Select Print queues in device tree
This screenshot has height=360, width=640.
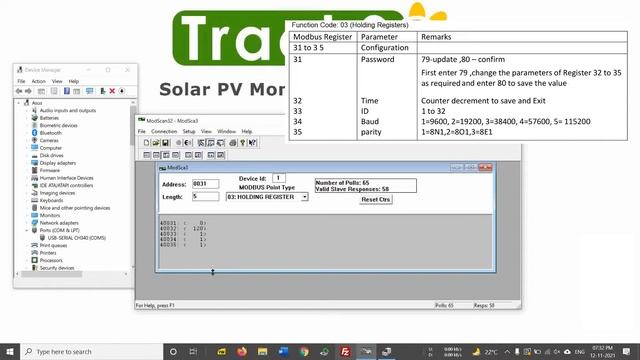tap(53, 245)
